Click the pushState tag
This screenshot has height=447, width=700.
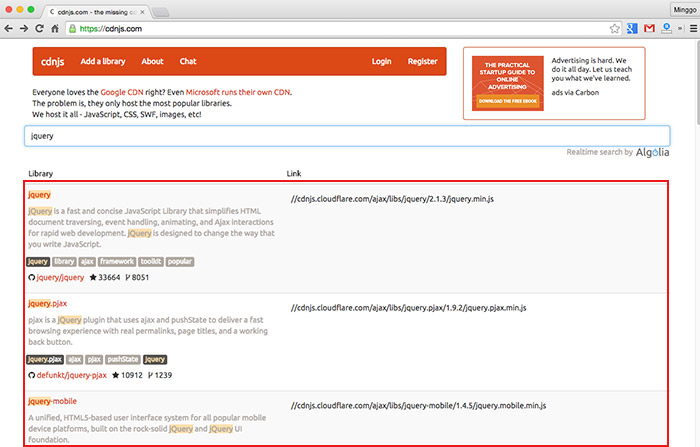(123, 359)
